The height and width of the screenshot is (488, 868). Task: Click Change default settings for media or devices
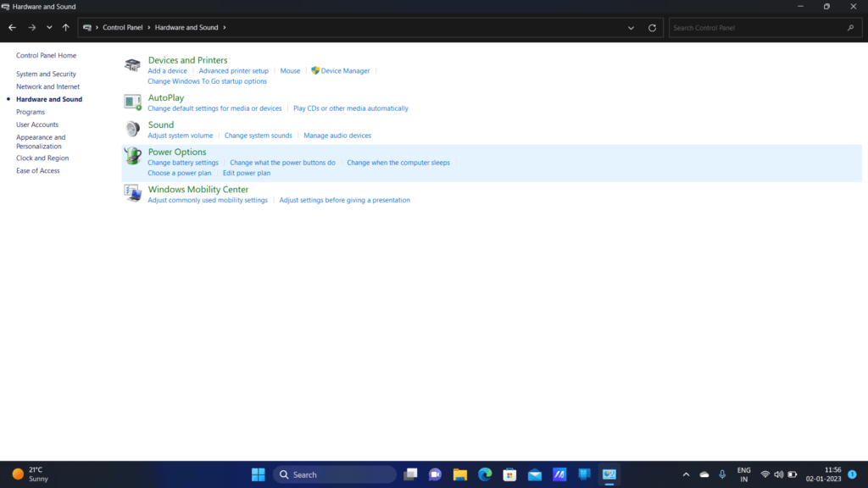pyautogui.click(x=214, y=108)
